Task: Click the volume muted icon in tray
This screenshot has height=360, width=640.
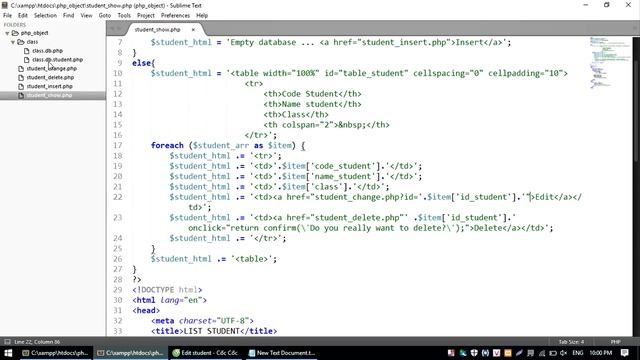Action: click(x=564, y=353)
